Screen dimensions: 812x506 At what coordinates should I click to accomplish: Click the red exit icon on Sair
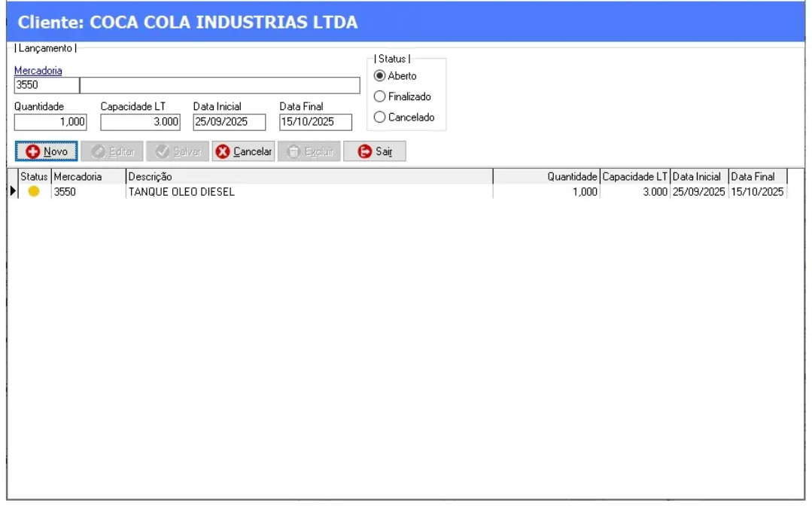click(364, 151)
